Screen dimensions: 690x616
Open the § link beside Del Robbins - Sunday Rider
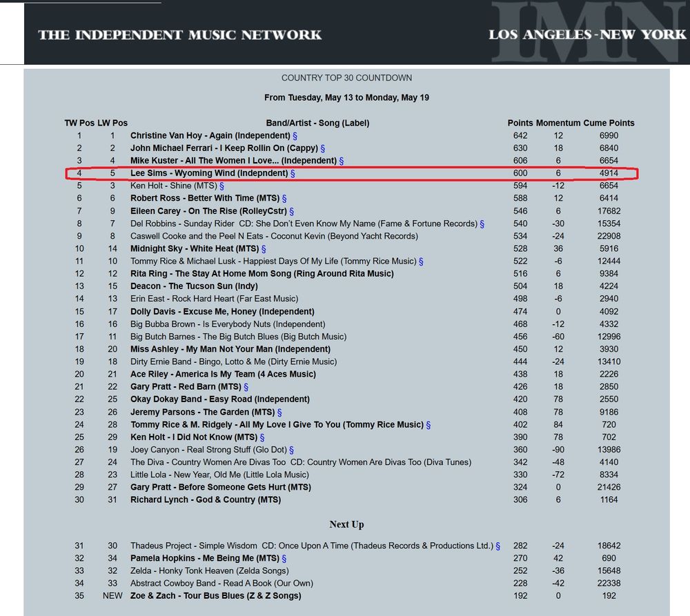(482, 224)
